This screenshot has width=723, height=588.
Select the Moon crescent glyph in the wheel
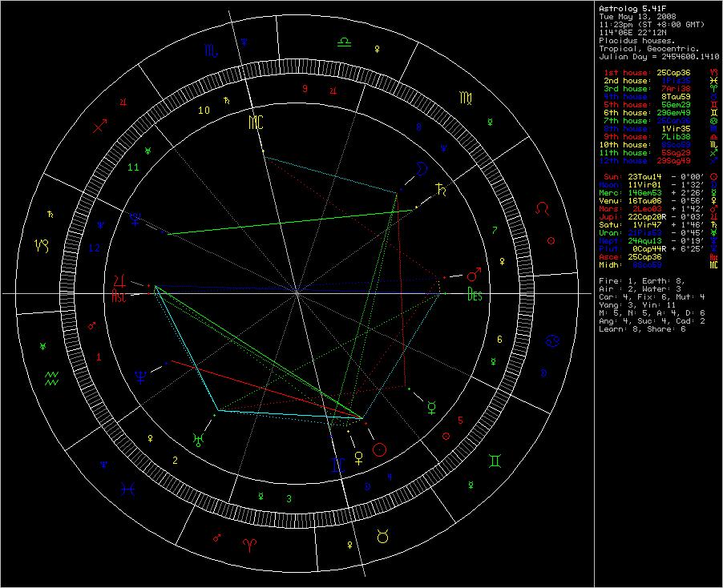418,170
